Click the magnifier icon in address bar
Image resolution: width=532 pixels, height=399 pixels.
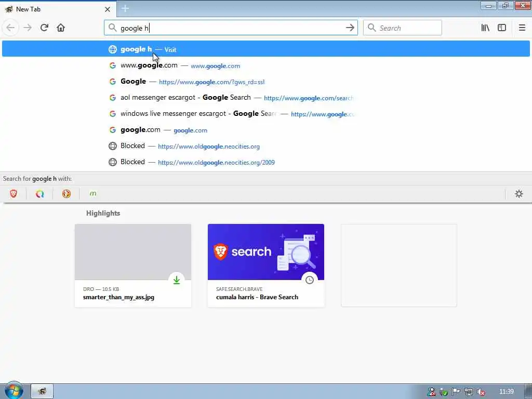[112, 28]
